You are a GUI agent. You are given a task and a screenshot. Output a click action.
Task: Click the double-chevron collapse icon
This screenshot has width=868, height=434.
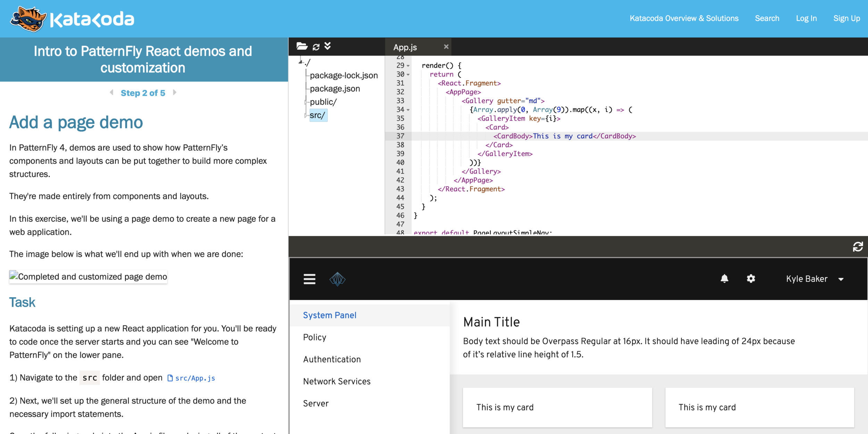(x=327, y=46)
